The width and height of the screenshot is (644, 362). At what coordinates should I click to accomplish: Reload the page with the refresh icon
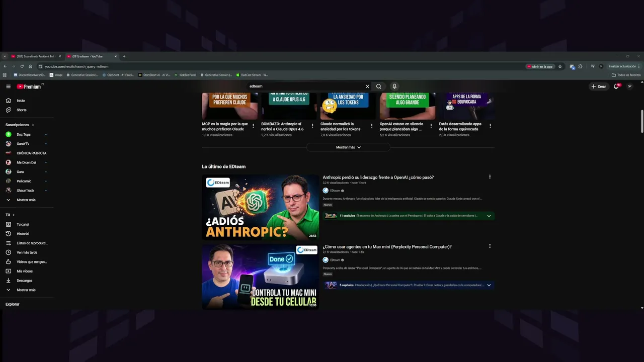point(22,66)
